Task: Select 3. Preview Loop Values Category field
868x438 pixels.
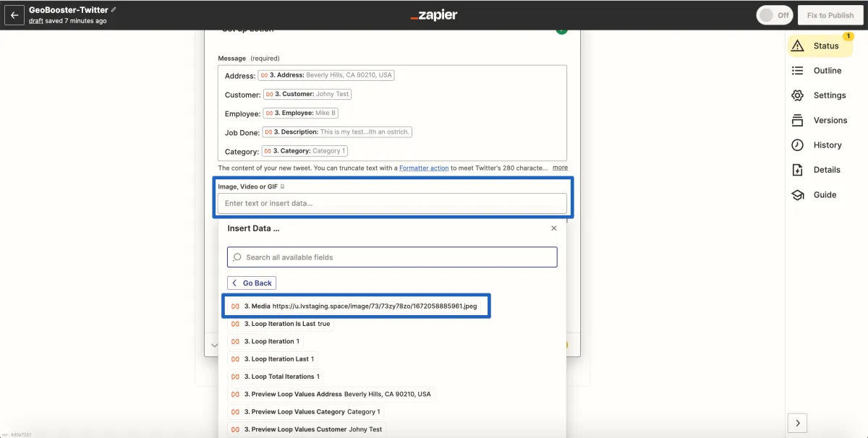Action: (305, 411)
